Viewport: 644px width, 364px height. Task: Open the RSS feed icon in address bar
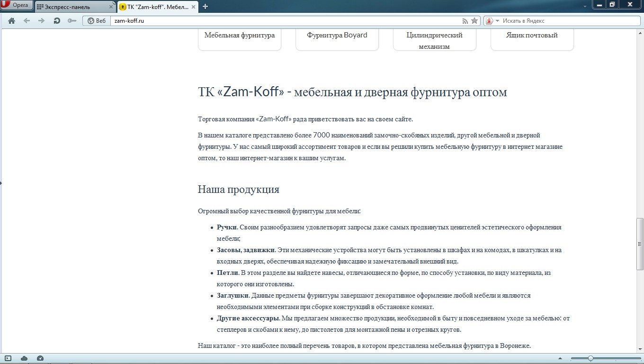tap(465, 21)
